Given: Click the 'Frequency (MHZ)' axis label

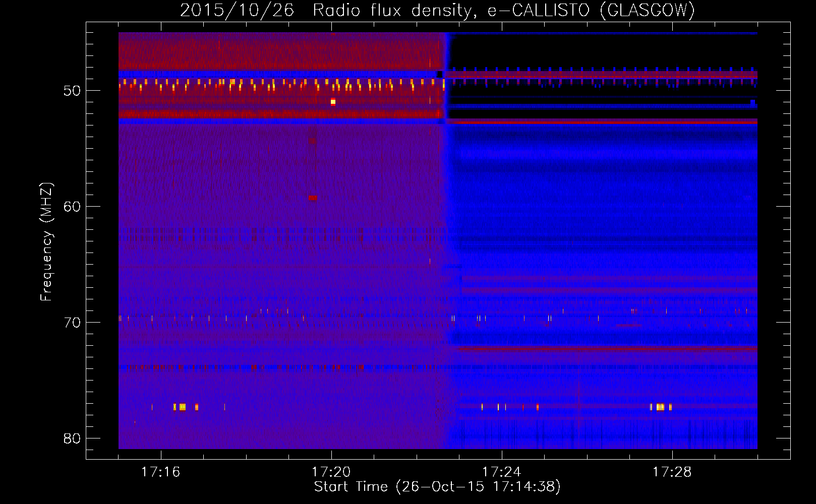Looking at the screenshot, I should [46, 241].
